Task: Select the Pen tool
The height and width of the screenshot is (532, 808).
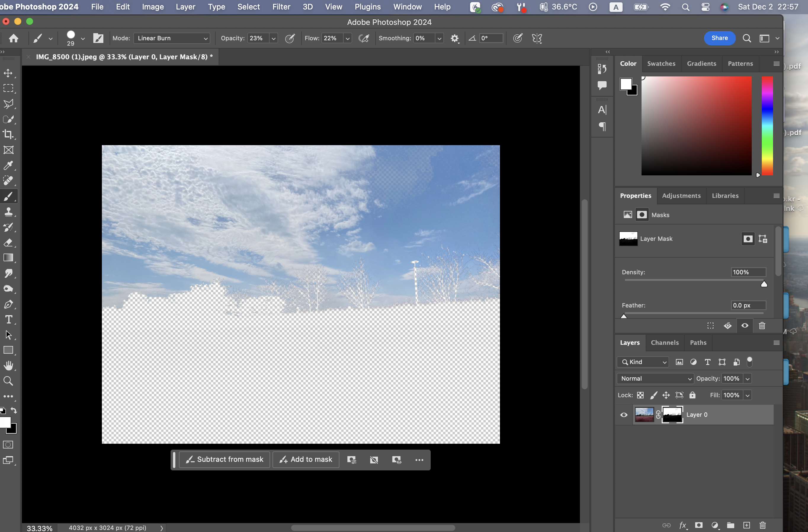Action: click(8, 304)
